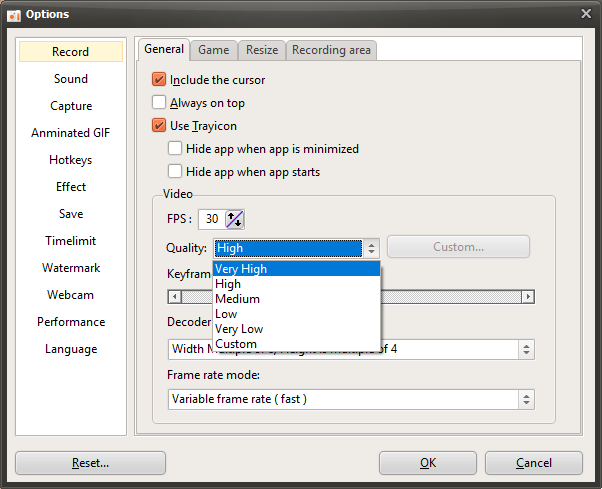Switch to the Game tab
This screenshot has width=602, height=489.
coord(213,50)
